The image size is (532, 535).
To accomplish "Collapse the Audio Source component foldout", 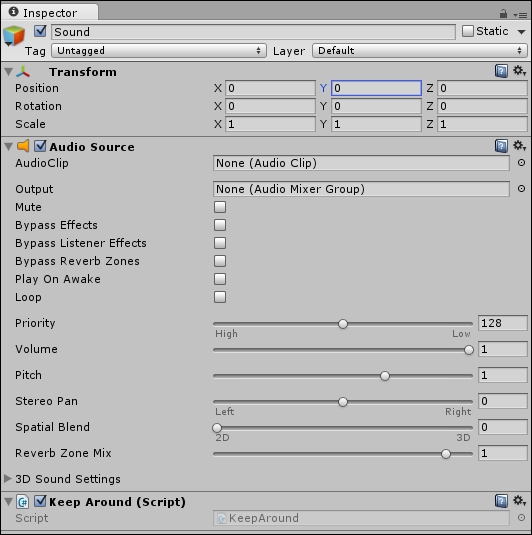I will [x=8, y=147].
